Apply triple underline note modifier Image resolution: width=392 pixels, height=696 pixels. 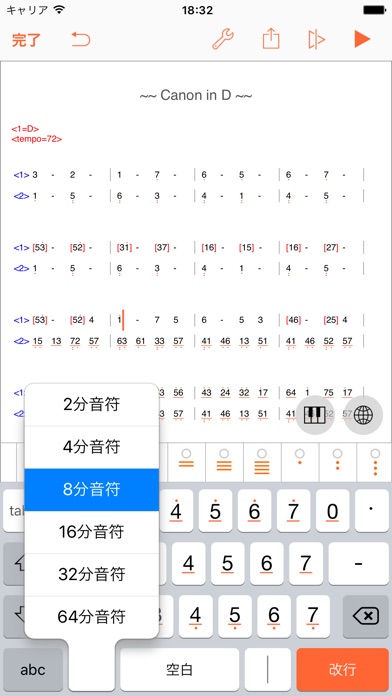tap(224, 462)
